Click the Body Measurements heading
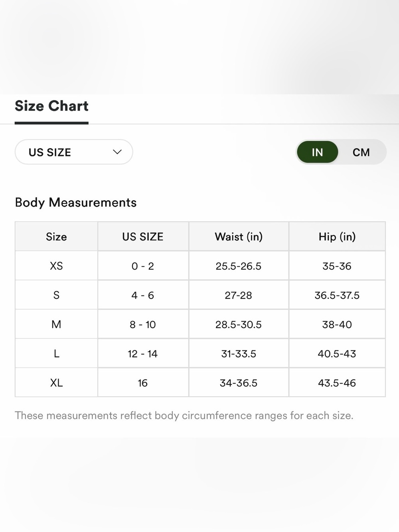 click(x=76, y=203)
